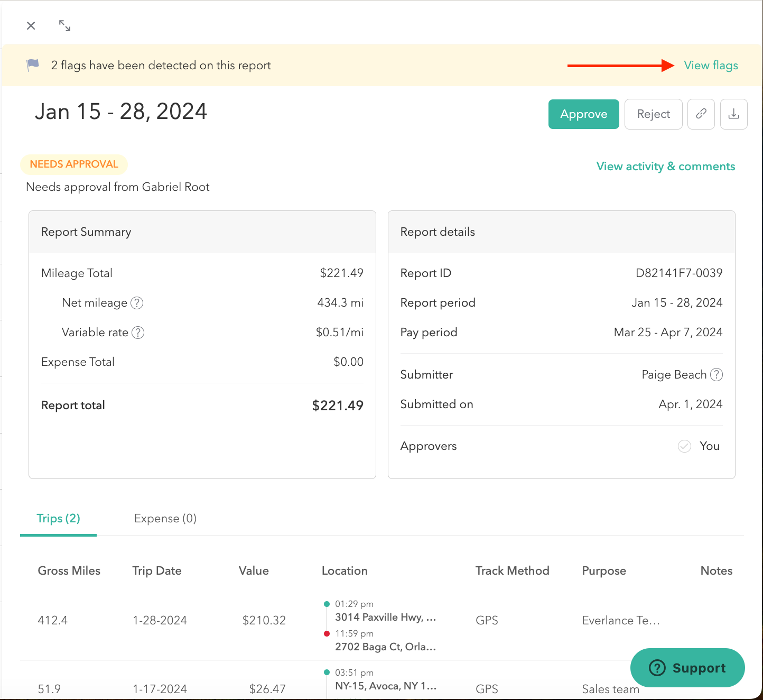Expand report to full screen view
Viewport: 763px width, 700px height.
[x=64, y=26]
